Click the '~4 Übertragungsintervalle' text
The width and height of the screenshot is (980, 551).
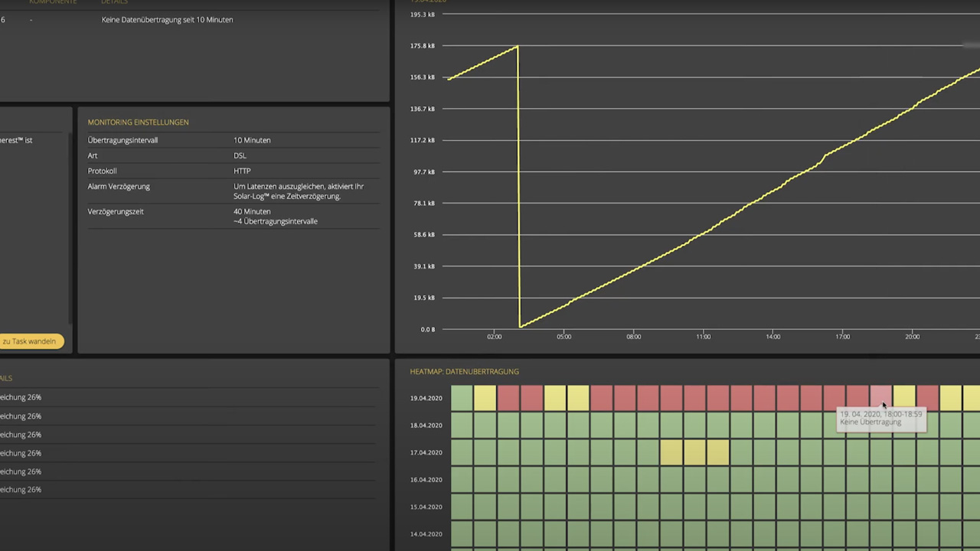276,221
